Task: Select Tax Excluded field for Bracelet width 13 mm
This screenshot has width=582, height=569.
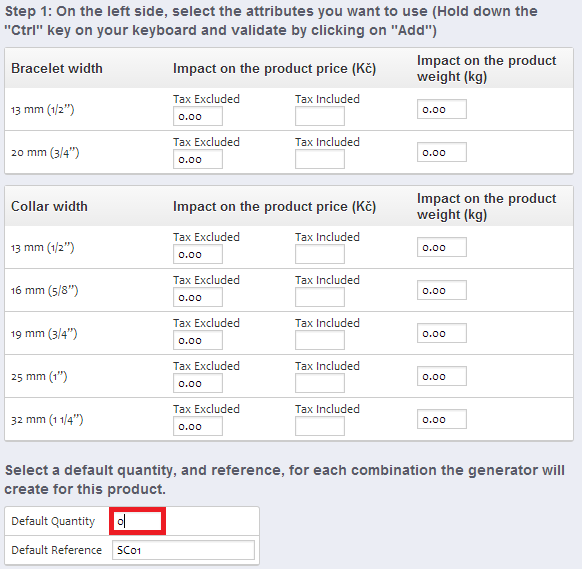Action: (198, 117)
